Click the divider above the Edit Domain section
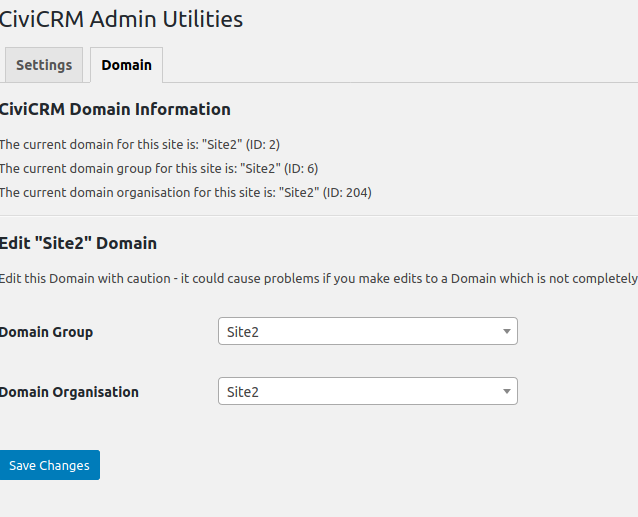The image size is (638, 517). coord(318,215)
